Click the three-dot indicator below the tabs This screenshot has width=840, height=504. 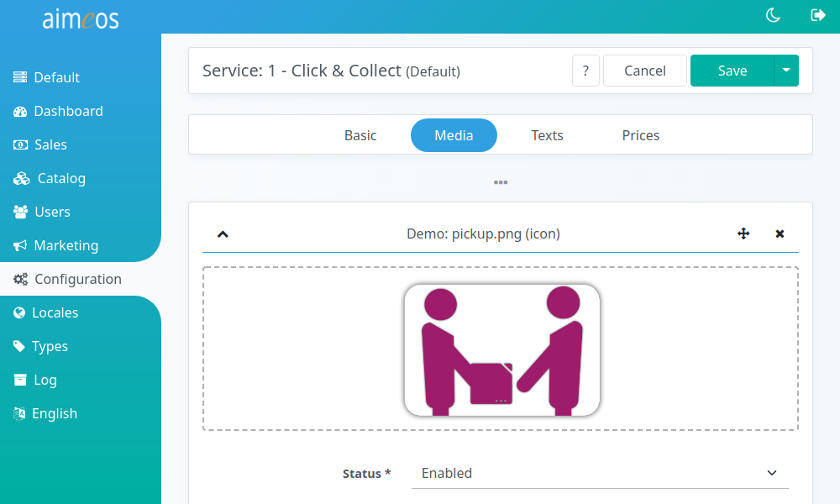coord(501,182)
